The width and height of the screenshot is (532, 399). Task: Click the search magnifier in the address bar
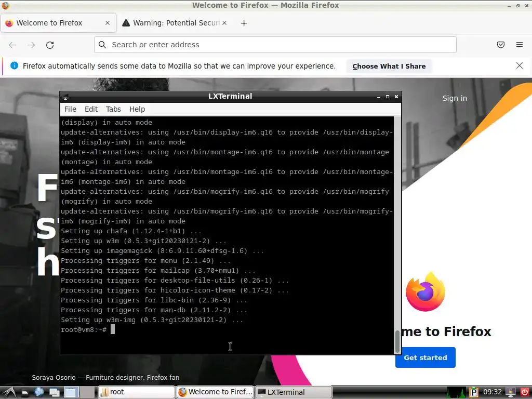[x=102, y=45]
